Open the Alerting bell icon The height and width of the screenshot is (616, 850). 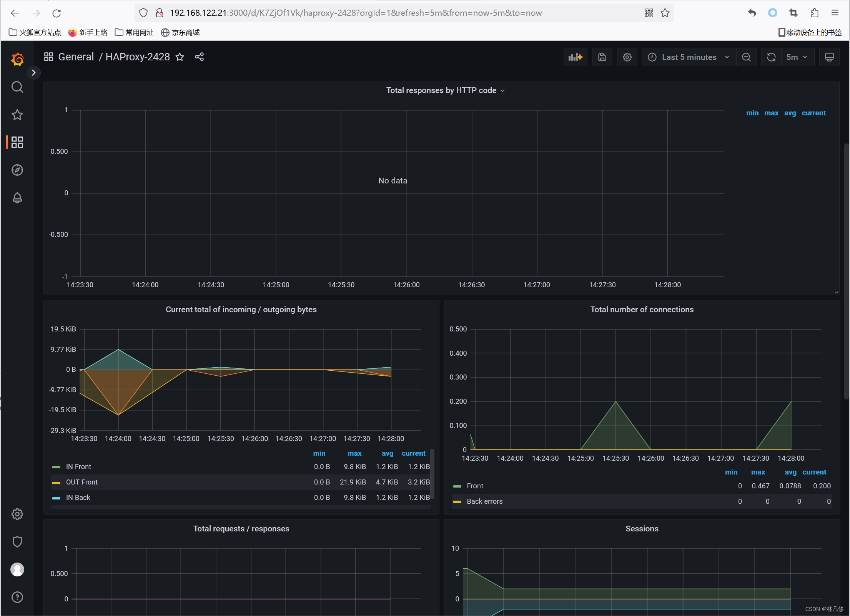coord(17,198)
